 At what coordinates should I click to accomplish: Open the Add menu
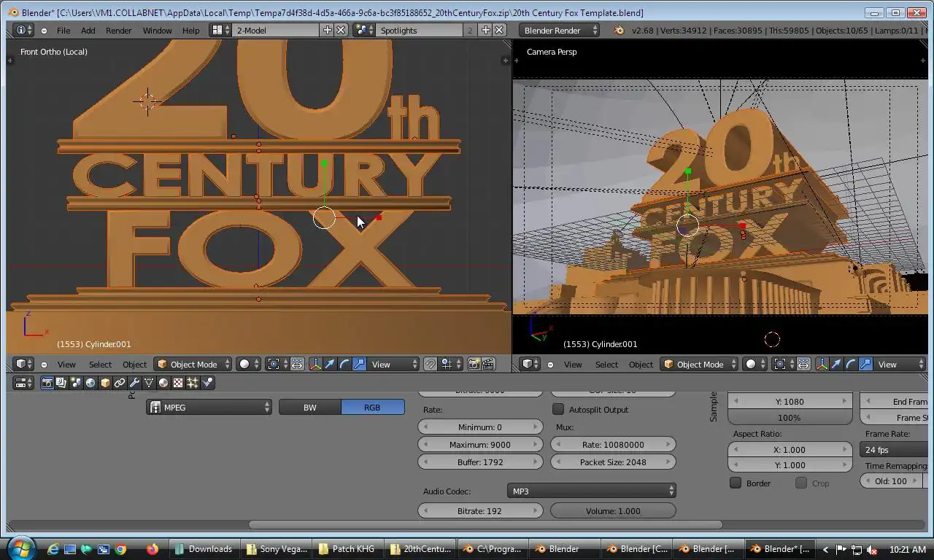[88, 30]
